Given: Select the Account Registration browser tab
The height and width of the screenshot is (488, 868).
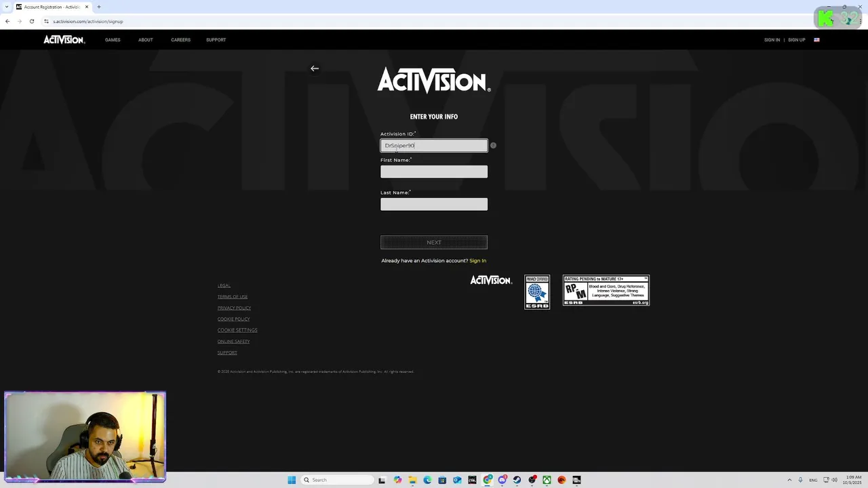Looking at the screenshot, I should point(52,7).
